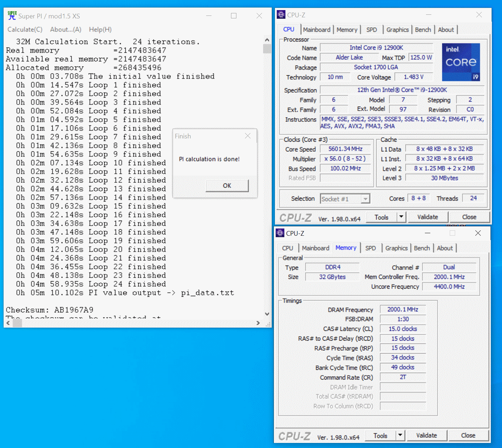Click the memory Type value DDR4
The image size is (502, 448).
coord(333,267)
